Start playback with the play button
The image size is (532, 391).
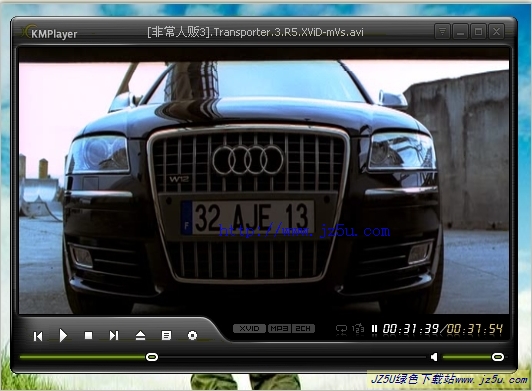(x=63, y=335)
